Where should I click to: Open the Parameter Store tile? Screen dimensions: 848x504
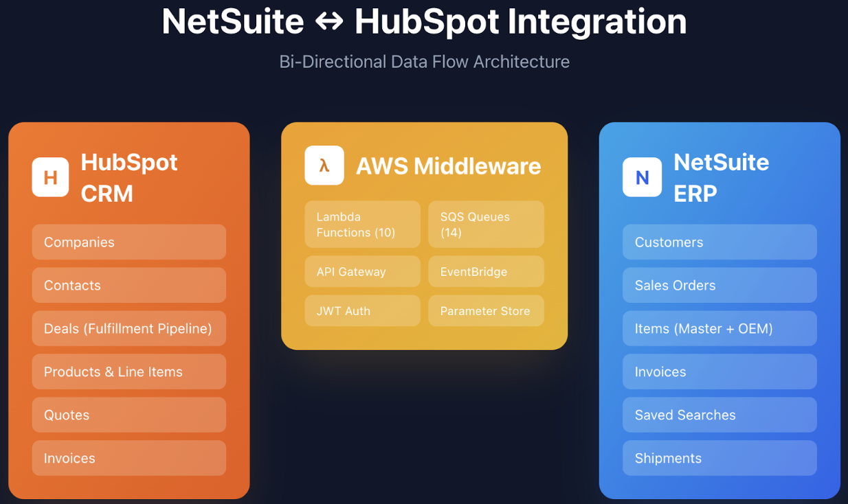(486, 311)
